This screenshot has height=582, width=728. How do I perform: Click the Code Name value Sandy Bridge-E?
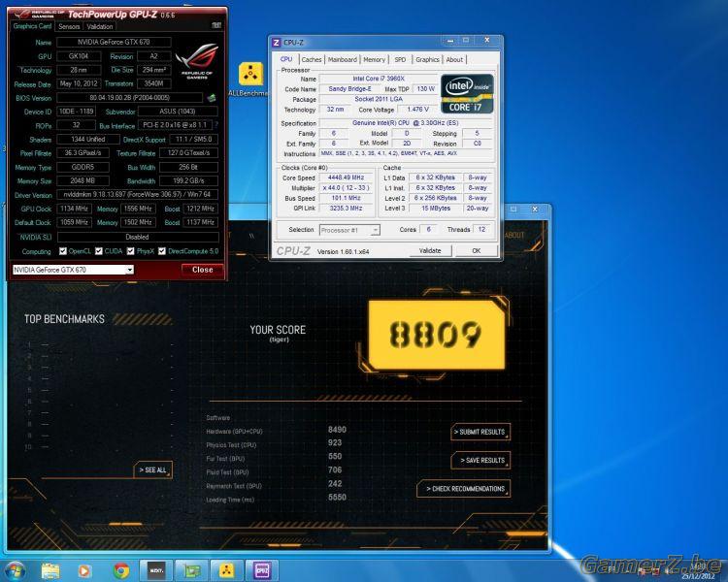click(349, 89)
